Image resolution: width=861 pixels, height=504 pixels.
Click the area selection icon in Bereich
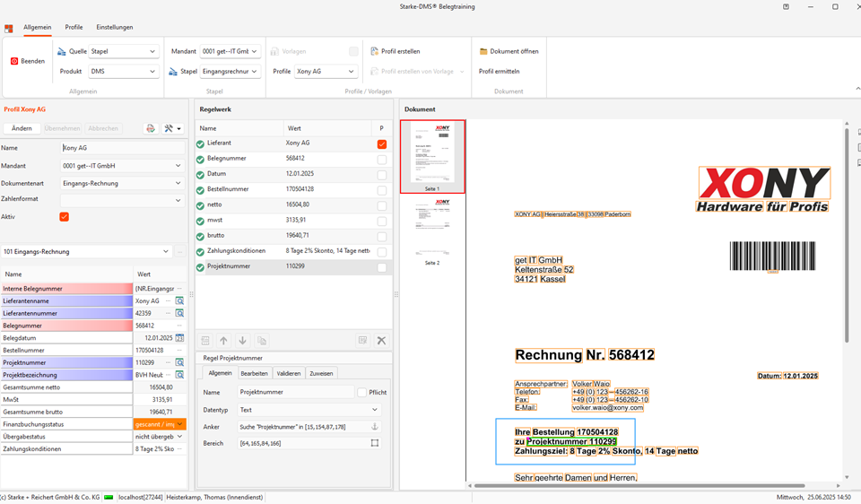pyautogui.click(x=375, y=443)
